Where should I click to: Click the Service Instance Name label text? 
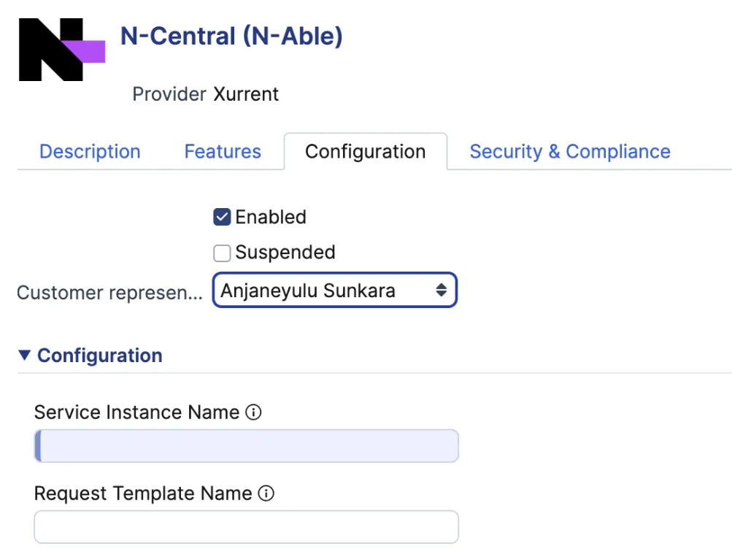[x=136, y=413]
